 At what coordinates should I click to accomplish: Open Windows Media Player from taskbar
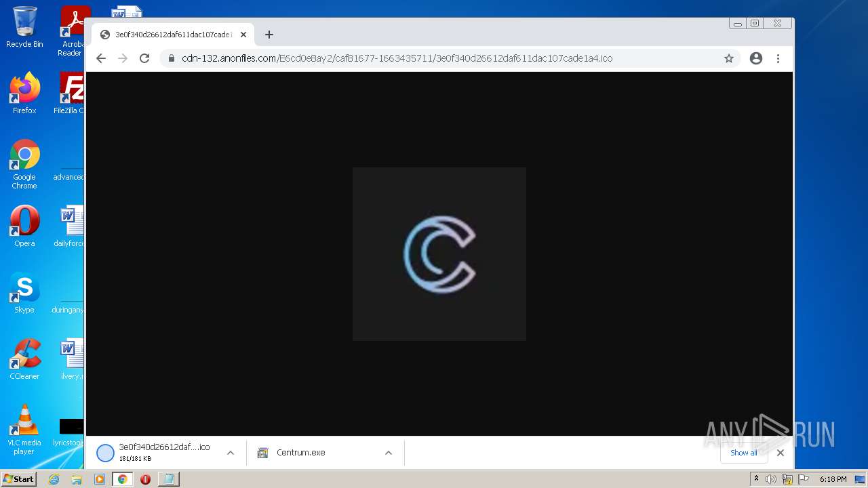point(100,479)
